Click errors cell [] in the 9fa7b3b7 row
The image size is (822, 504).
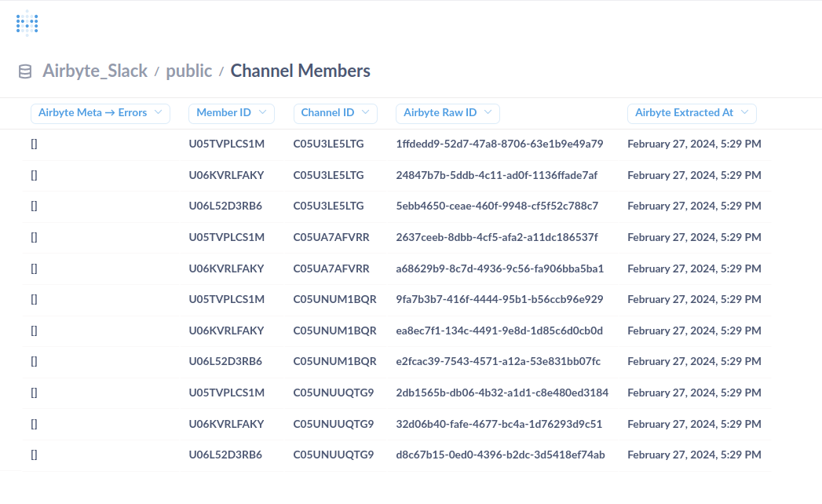(x=34, y=299)
